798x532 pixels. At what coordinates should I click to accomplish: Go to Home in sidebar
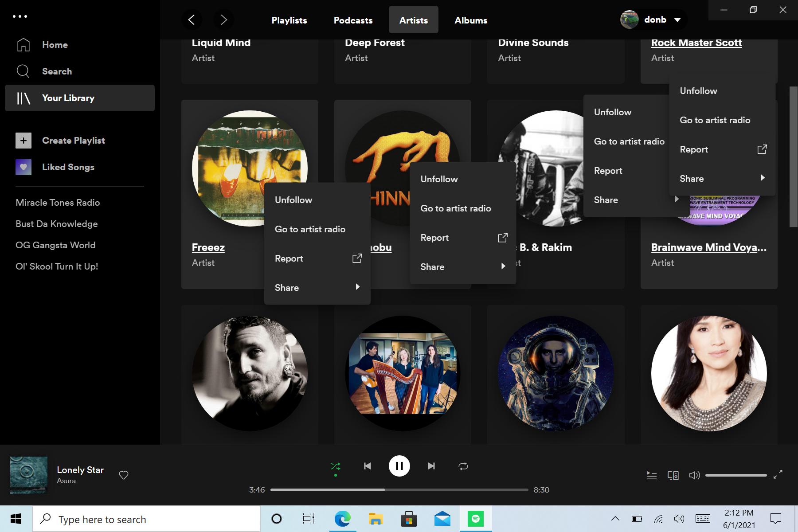(x=55, y=45)
